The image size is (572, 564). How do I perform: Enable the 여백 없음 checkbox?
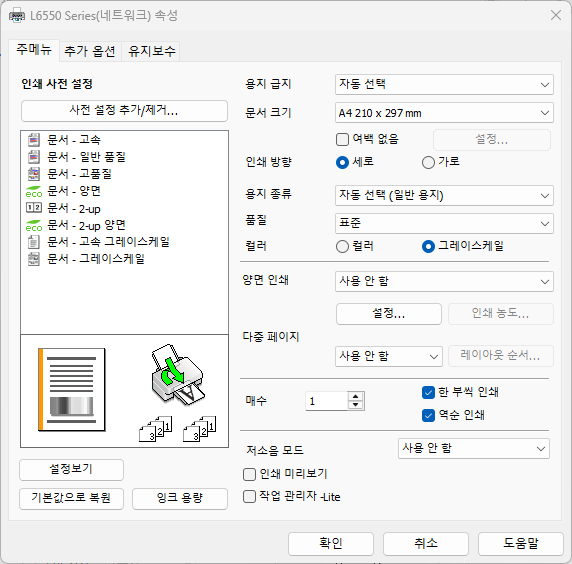[x=342, y=139]
